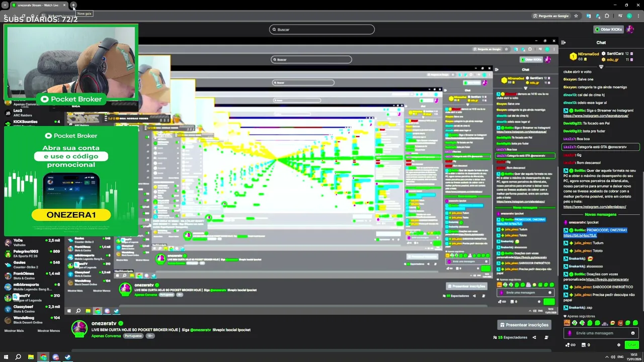The height and width of the screenshot is (362, 644).
Task: Open the Windows Start menu
Action: pyautogui.click(x=6, y=357)
